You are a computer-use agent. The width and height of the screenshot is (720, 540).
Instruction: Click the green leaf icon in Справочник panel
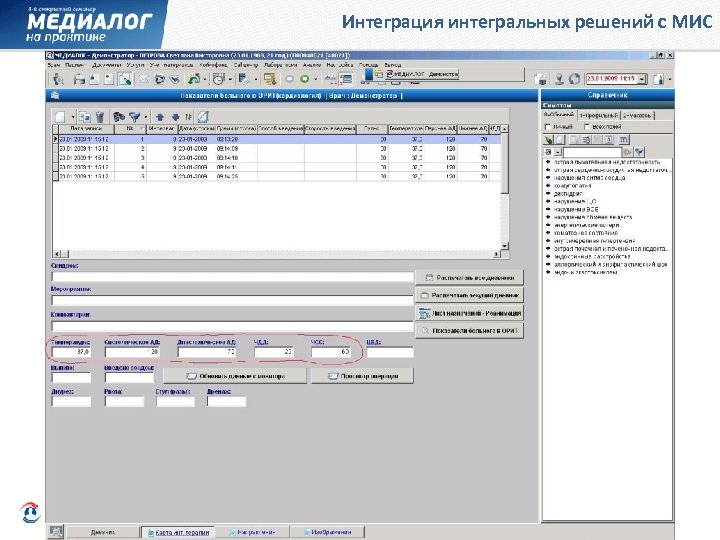[548, 140]
